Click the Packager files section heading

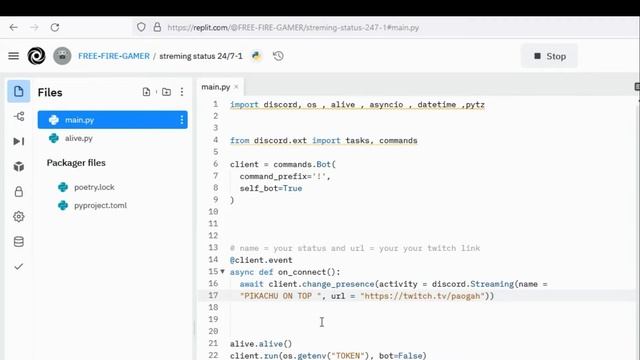(76, 163)
